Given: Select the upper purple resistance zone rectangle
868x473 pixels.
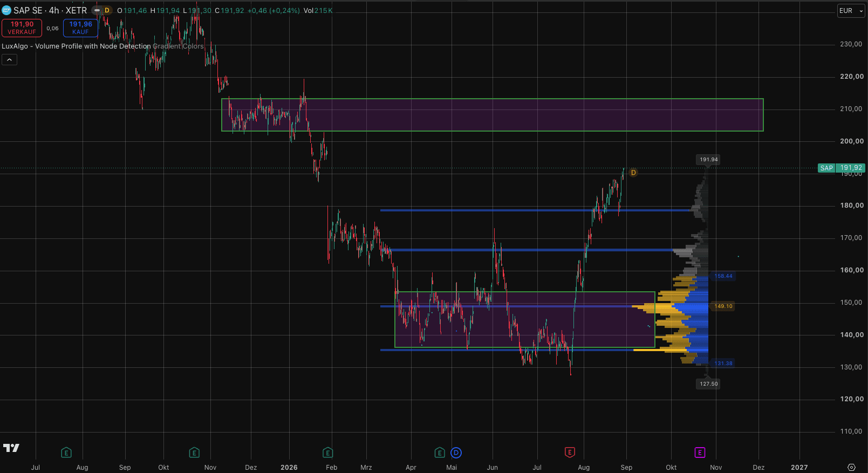Looking at the screenshot, I should tap(492, 115).
